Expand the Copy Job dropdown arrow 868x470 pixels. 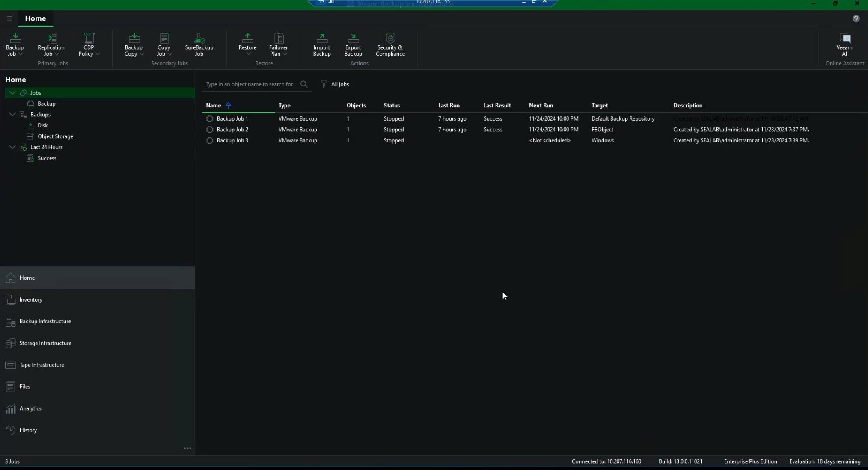pyautogui.click(x=170, y=54)
